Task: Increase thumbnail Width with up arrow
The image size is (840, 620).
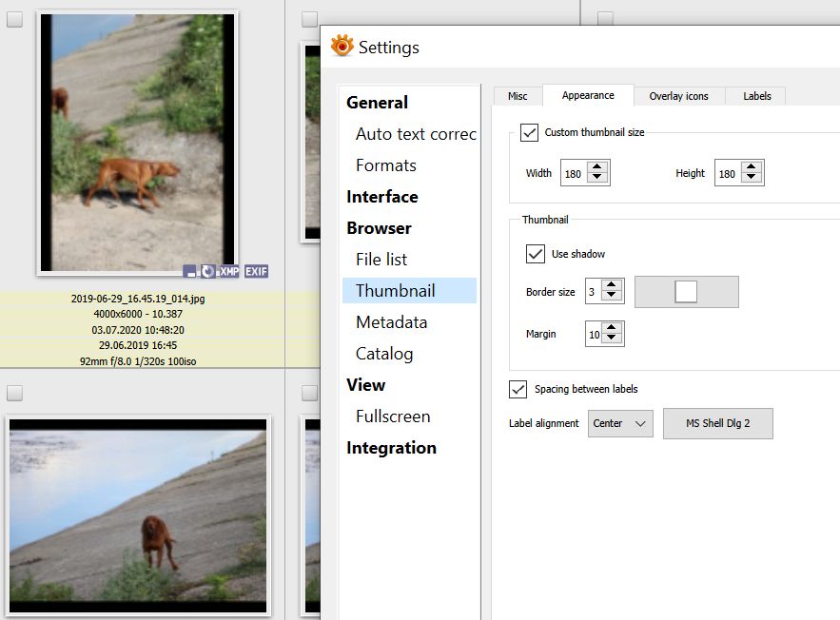Action: pos(596,167)
